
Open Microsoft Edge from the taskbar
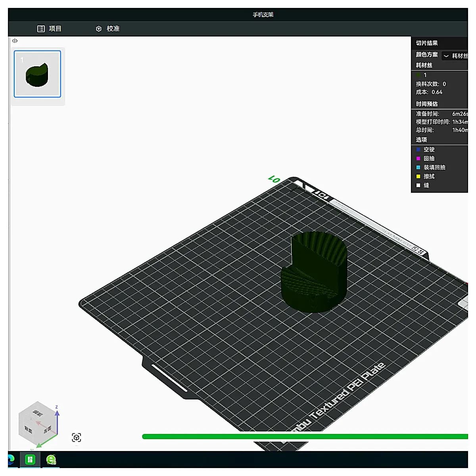click(11, 459)
